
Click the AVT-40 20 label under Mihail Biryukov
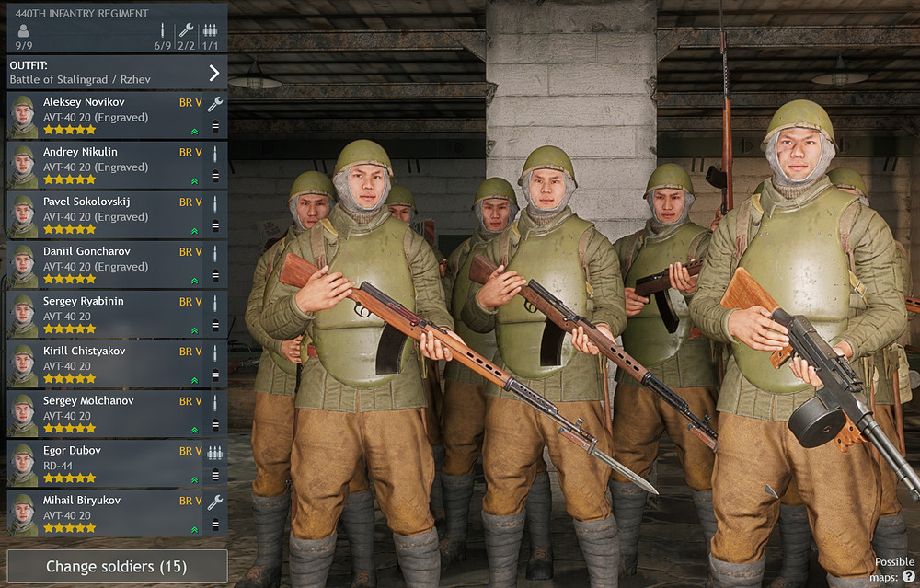67,515
